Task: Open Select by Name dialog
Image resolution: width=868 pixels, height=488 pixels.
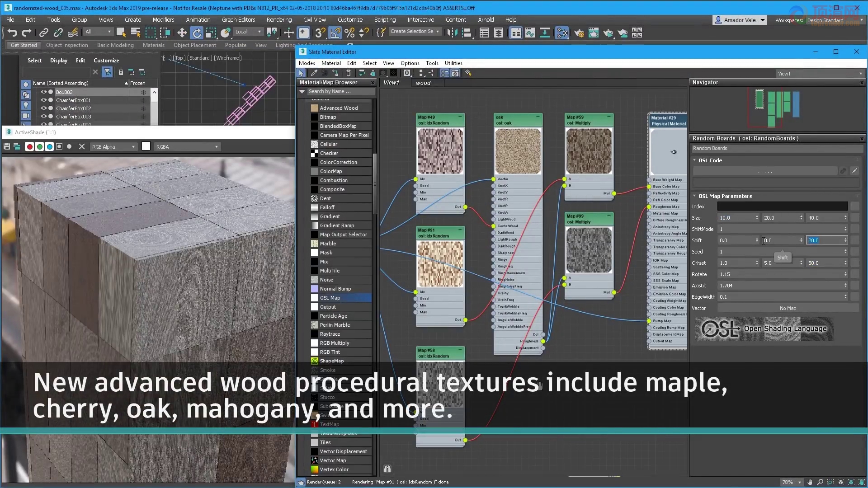Action: coord(136,33)
